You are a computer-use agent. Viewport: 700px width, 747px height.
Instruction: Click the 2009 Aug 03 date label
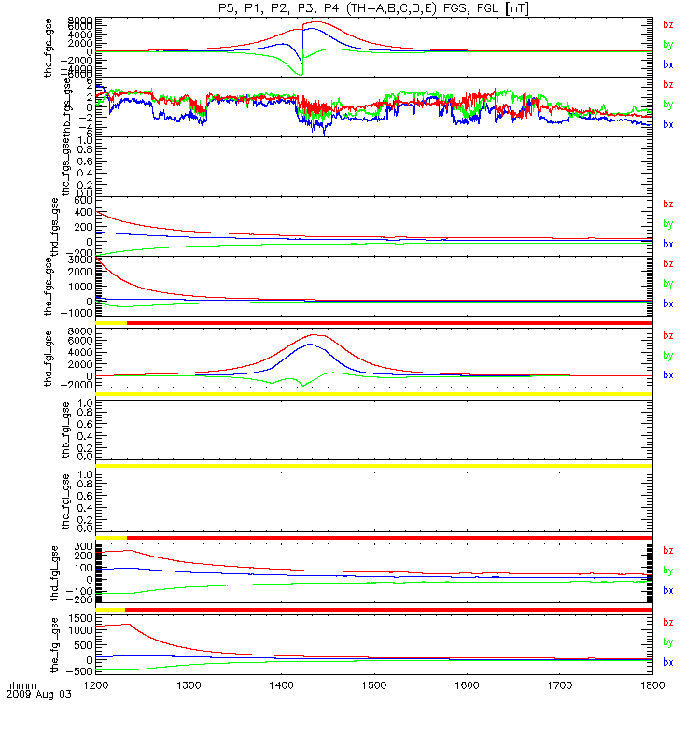pyautogui.click(x=38, y=694)
